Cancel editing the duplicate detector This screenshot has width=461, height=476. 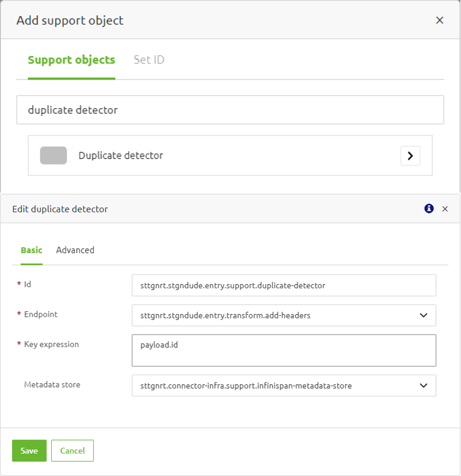point(72,450)
